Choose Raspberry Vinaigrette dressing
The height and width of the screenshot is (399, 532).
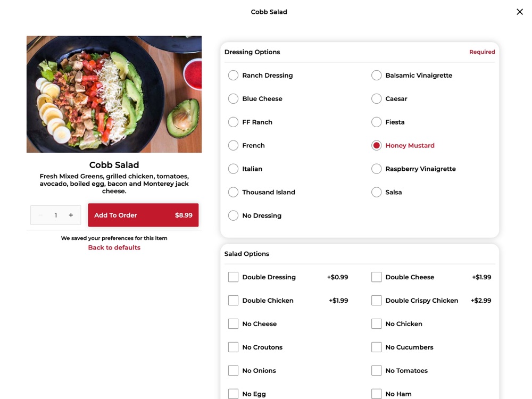376,169
